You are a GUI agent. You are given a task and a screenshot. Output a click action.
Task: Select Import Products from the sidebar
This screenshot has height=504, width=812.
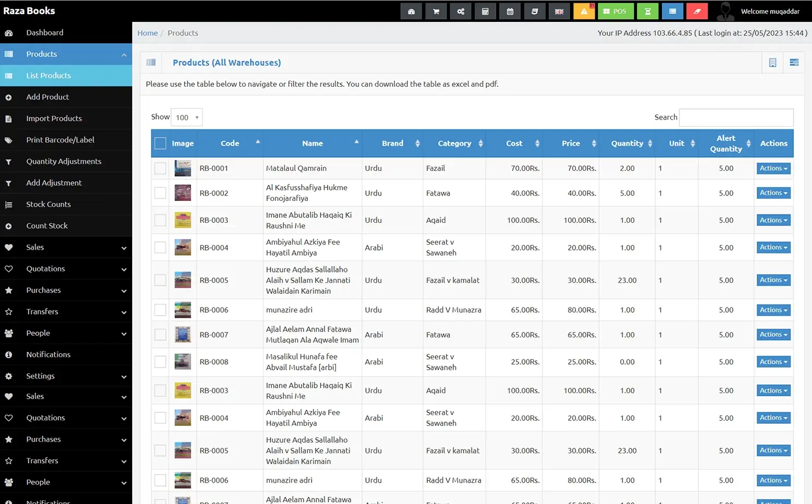click(x=54, y=118)
